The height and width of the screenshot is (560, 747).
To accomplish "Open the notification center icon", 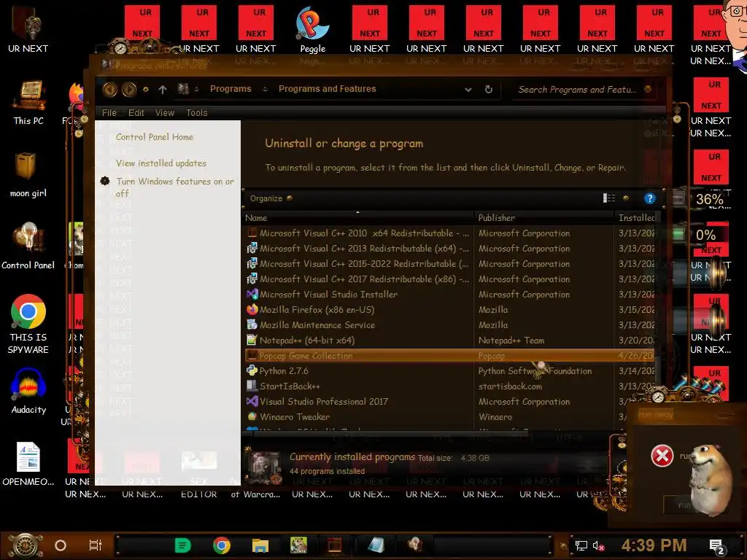I will pos(717,545).
